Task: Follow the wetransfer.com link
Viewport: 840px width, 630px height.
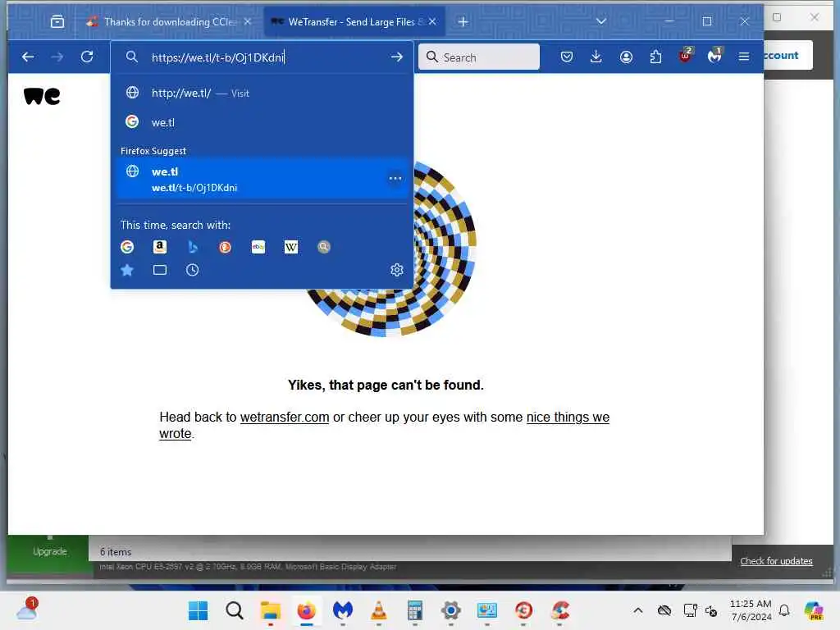Action: coord(285,418)
